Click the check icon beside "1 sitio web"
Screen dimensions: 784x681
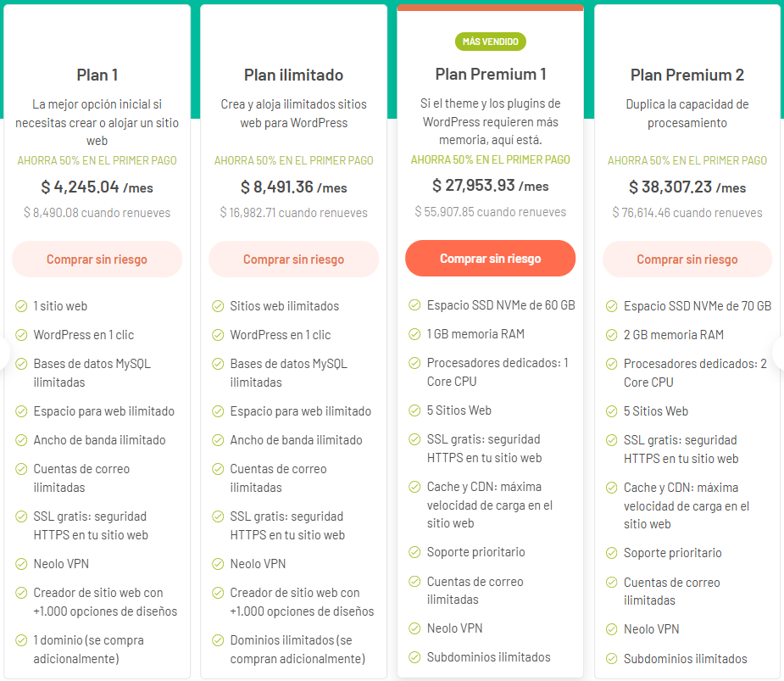(x=21, y=306)
